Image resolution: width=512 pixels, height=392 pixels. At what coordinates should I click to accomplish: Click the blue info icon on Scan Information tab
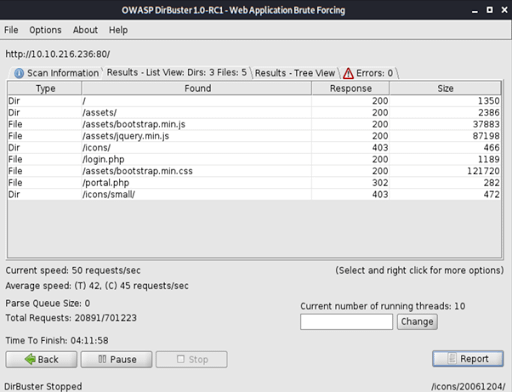(x=19, y=73)
